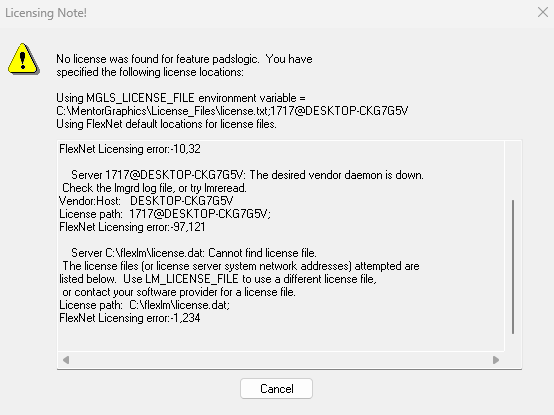
Task: Click the 'Using MGLS_LICENSE_FILE environment variable' text
Action: coord(181,98)
